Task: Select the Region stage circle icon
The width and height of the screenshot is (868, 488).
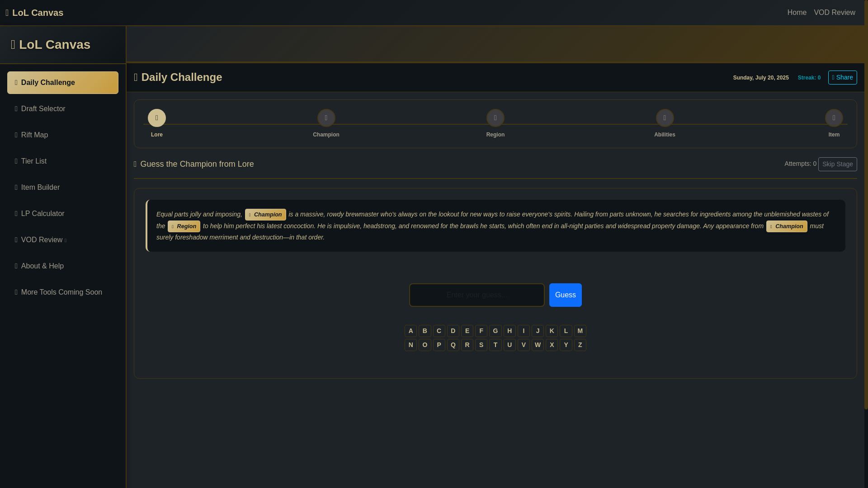Action: [495, 118]
